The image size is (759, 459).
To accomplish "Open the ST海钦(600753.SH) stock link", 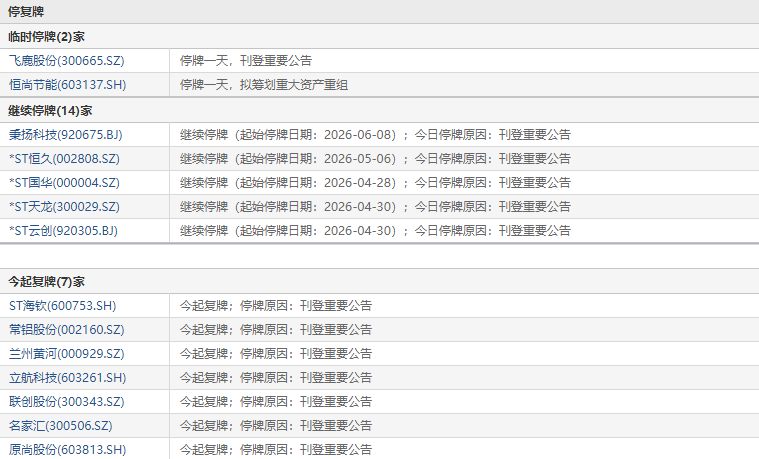I will (x=62, y=306).
